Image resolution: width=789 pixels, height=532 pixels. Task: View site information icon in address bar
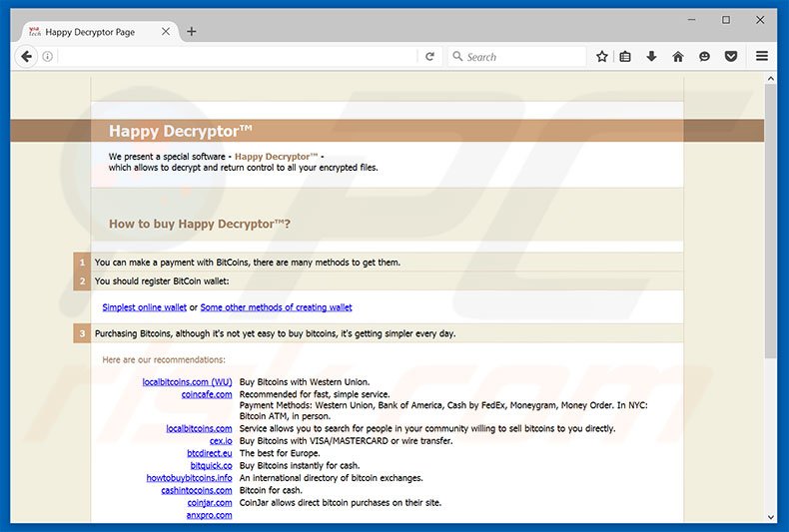pos(48,57)
